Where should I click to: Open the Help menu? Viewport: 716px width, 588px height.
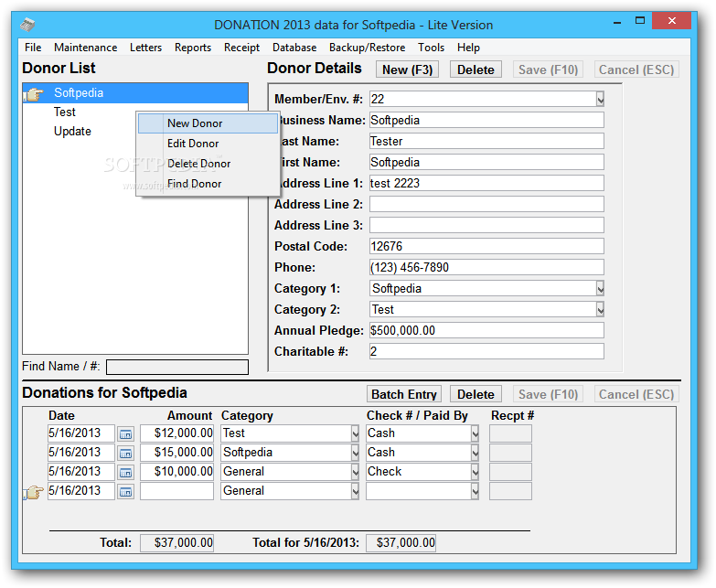pyautogui.click(x=468, y=48)
